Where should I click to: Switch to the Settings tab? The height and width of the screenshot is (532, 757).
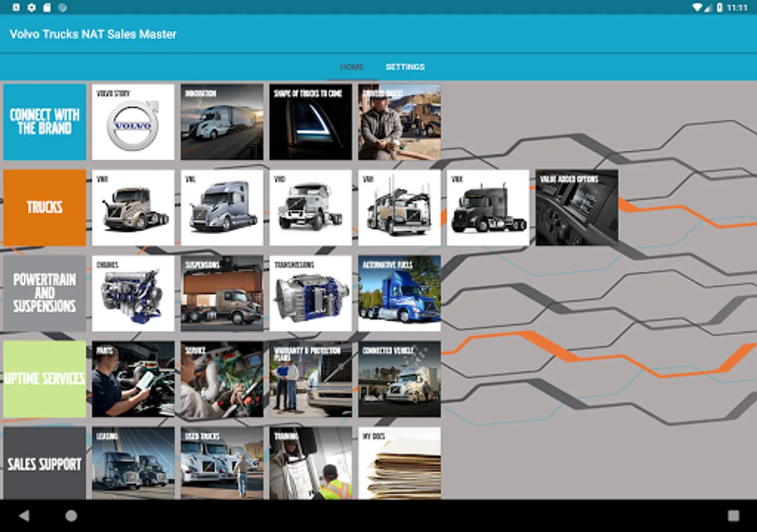click(405, 67)
